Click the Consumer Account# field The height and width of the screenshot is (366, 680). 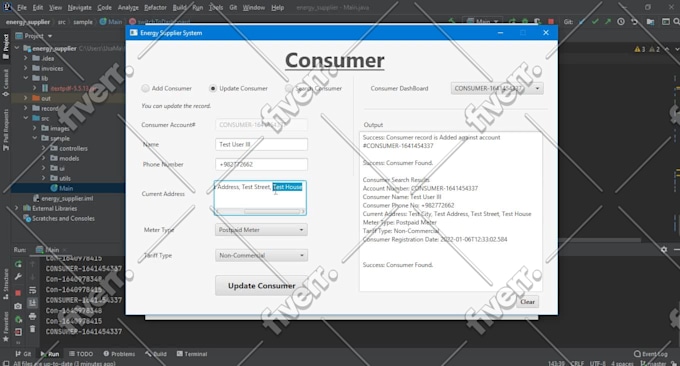(x=261, y=125)
